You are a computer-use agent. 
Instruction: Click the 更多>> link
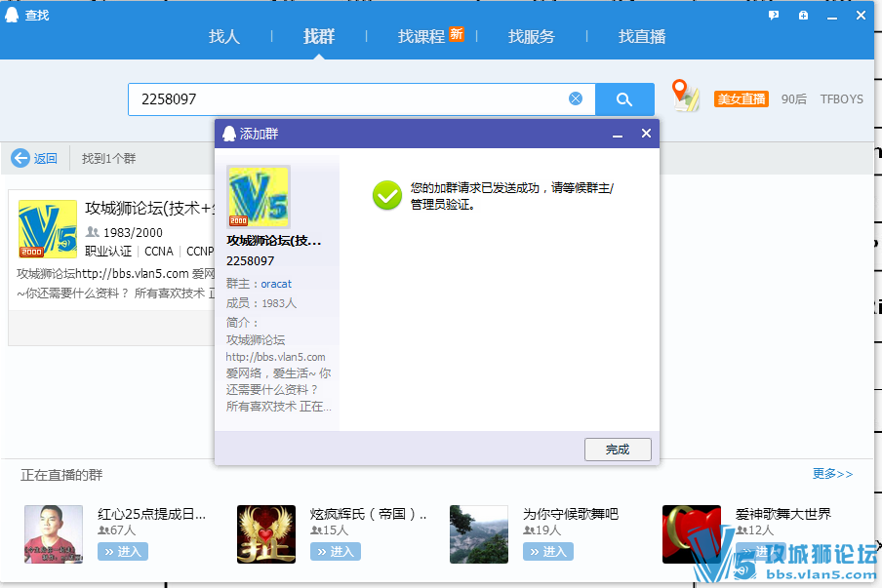pyautogui.click(x=832, y=474)
